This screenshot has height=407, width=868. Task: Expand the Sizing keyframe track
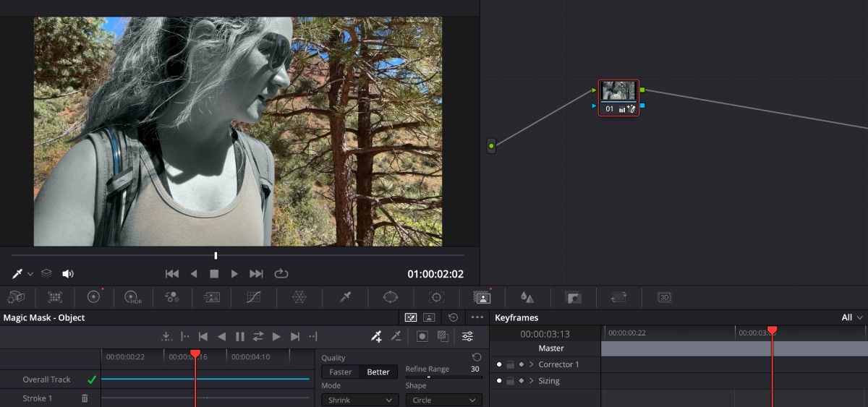click(532, 381)
